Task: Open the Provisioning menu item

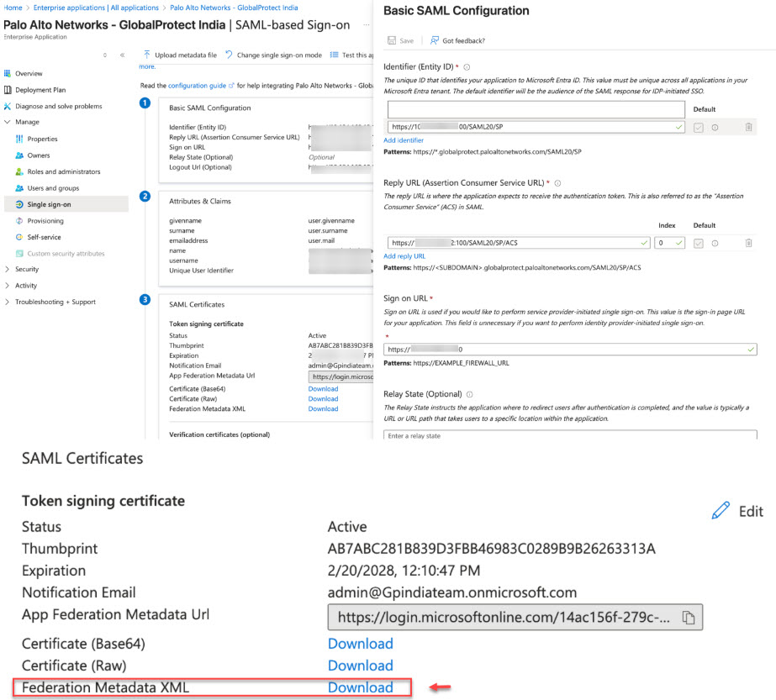Action: pos(45,221)
